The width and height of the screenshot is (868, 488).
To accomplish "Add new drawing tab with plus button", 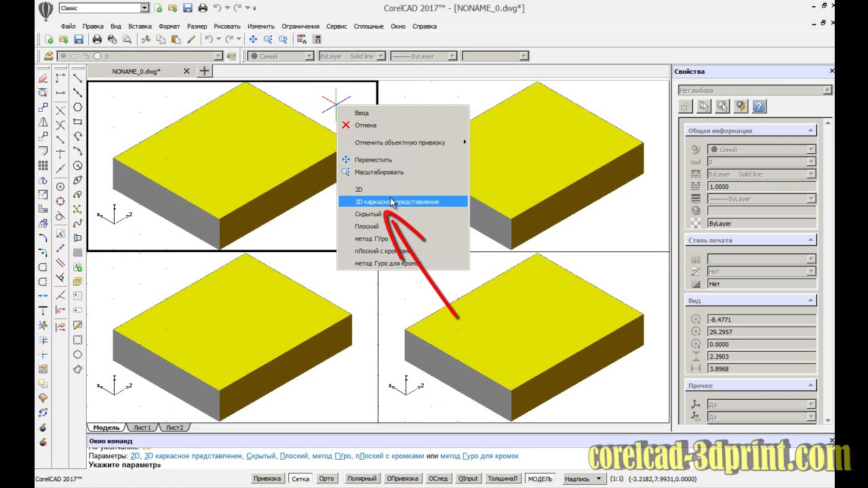I will point(204,70).
